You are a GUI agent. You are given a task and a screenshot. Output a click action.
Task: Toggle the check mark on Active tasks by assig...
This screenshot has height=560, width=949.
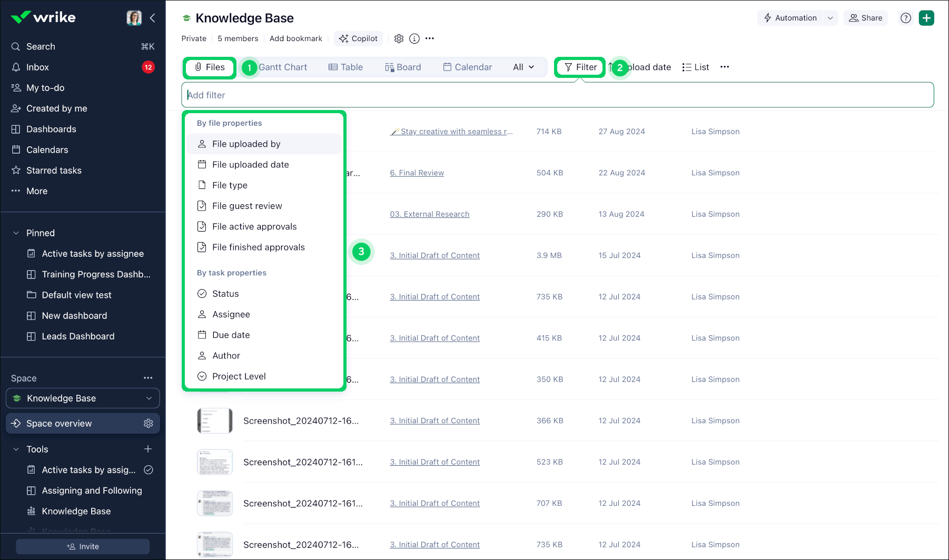click(x=149, y=470)
